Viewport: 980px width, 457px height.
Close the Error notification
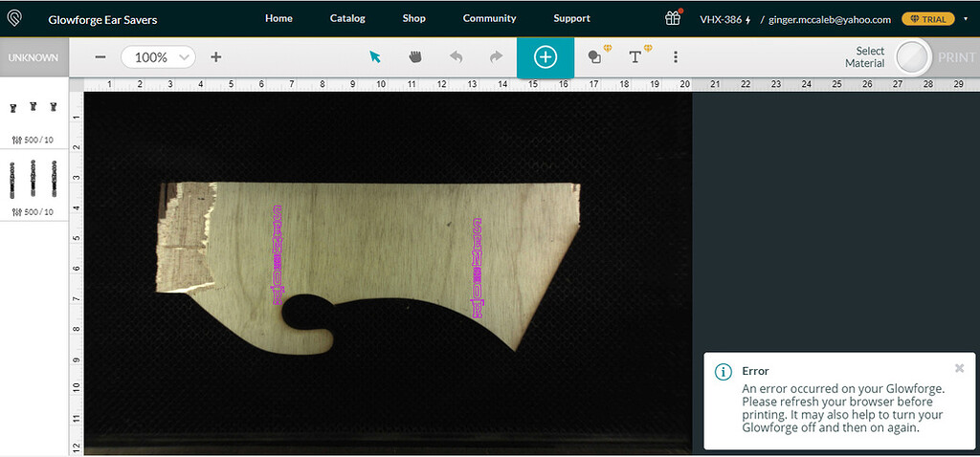[959, 368]
